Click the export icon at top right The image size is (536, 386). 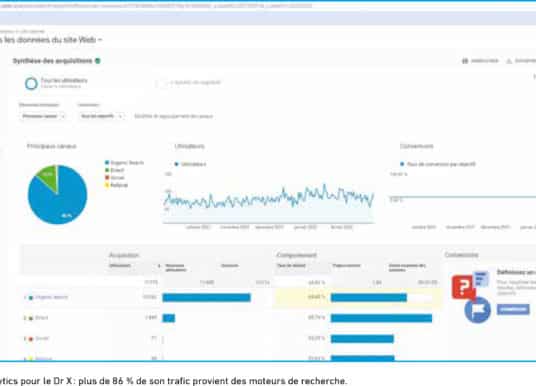click(509, 61)
